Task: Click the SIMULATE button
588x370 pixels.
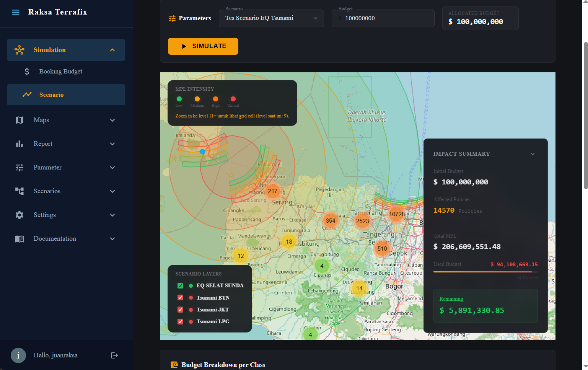Action: pos(203,46)
